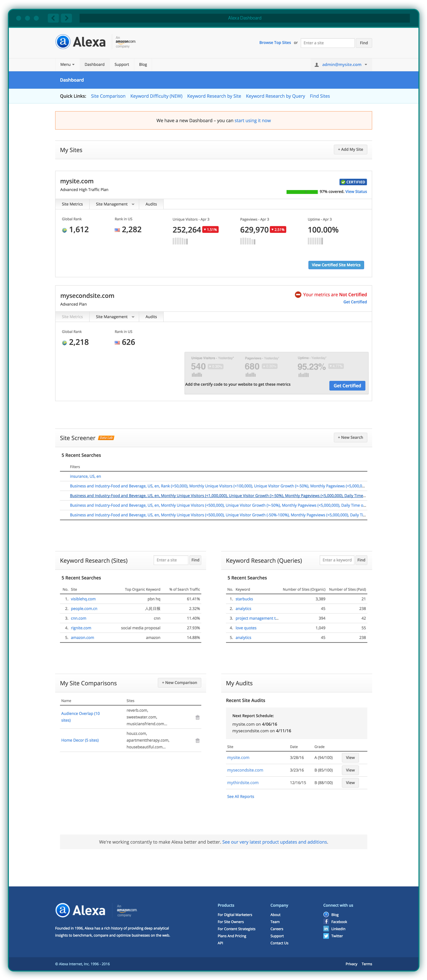This screenshot has height=980, width=427.
Task: Open the Support nav item
Action: (x=122, y=65)
